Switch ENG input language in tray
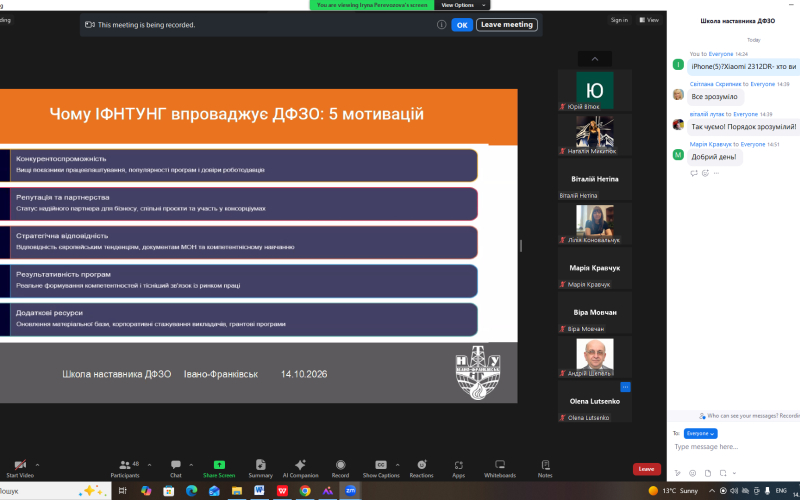 pos(781,491)
